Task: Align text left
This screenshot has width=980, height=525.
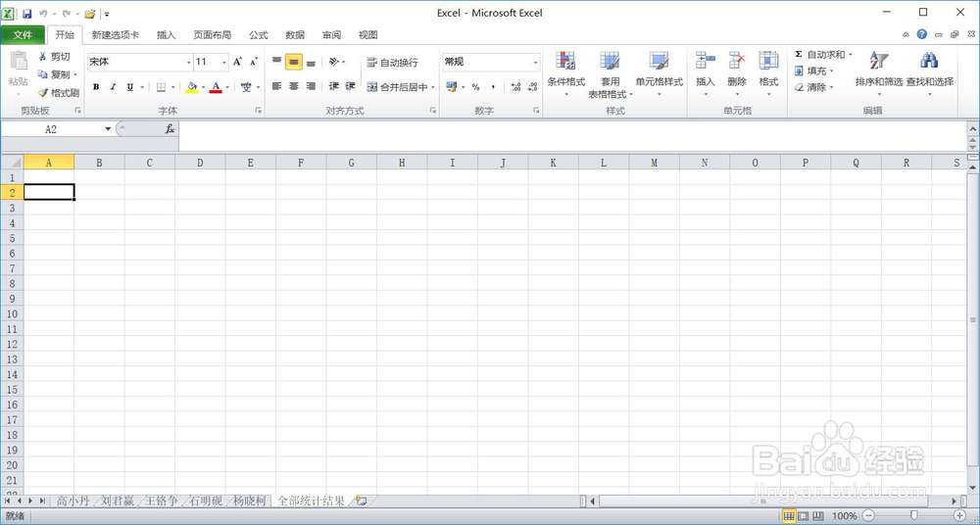Action: click(277, 87)
